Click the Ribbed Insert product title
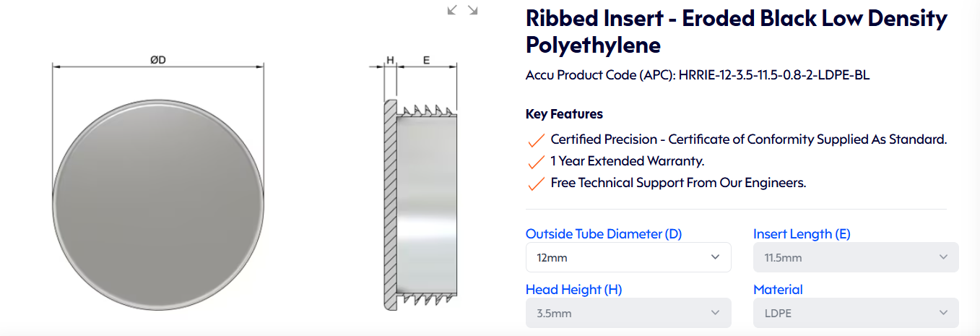Image resolution: width=980 pixels, height=336 pixels. point(736,31)
